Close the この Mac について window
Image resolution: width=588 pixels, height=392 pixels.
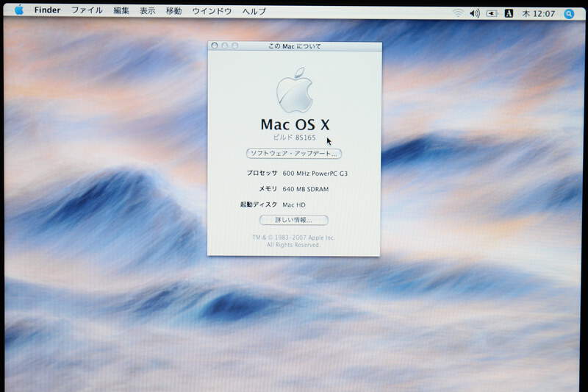[x=215, y=46]
